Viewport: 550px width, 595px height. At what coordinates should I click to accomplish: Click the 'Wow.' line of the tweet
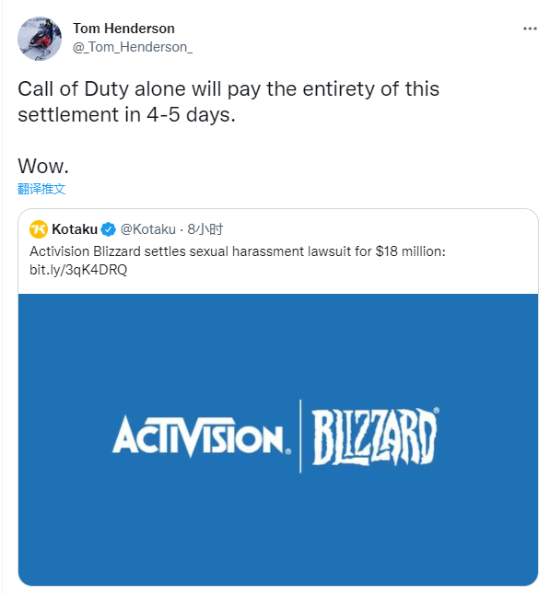tap(43, 166)
